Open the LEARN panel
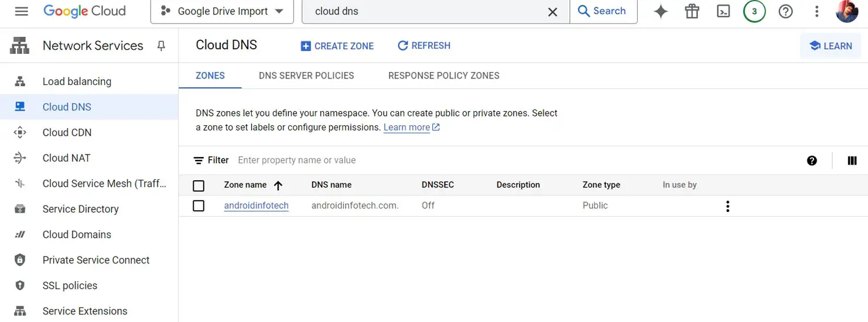This screenshot has height=322, width=868. tap(831, 46)
